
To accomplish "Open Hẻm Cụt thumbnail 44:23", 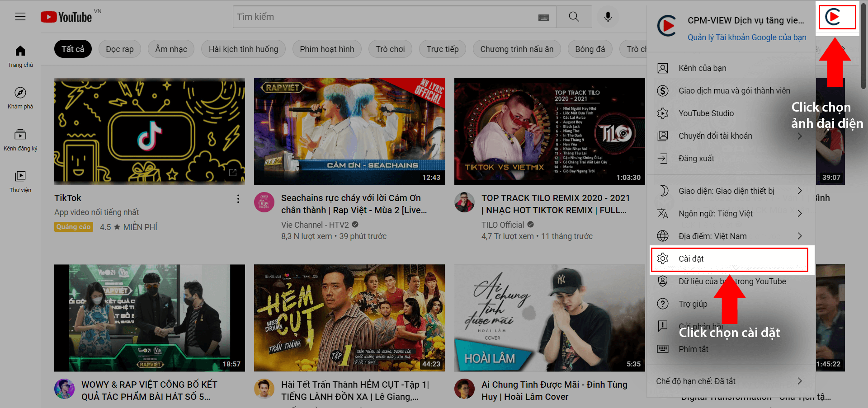I will tap(349, 318).
